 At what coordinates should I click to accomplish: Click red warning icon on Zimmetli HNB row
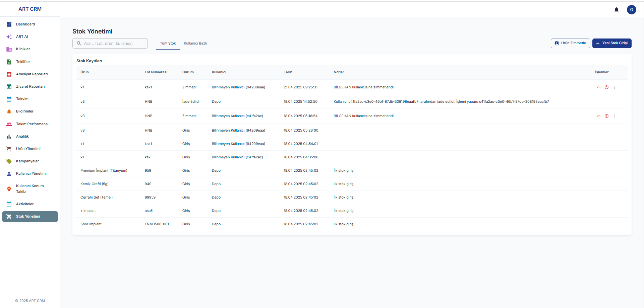[x=606, y=116]
